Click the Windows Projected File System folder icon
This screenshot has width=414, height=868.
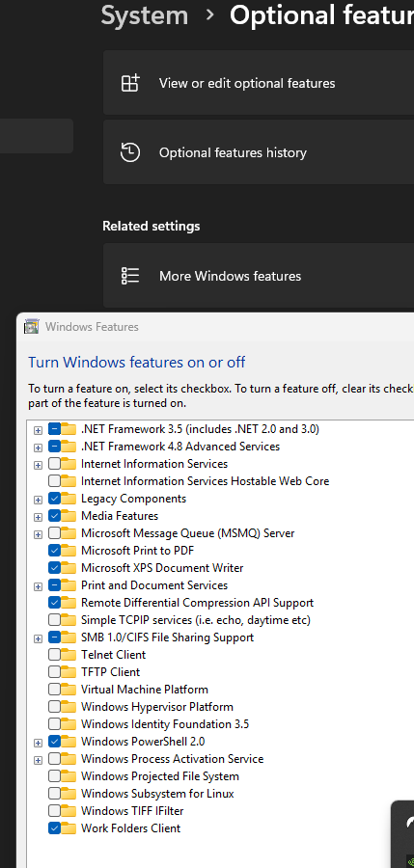[x=69, y=776]
